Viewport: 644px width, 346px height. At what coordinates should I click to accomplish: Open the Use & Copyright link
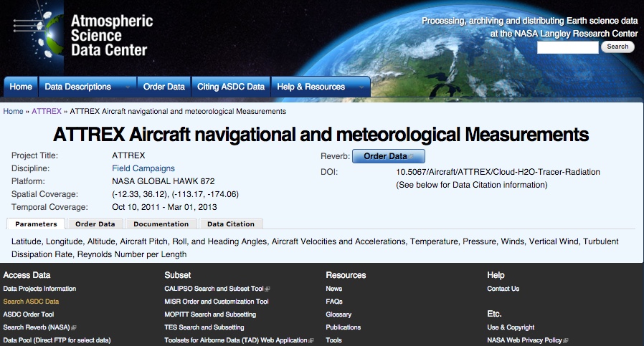pyautogui.click(x=511, y=327)
